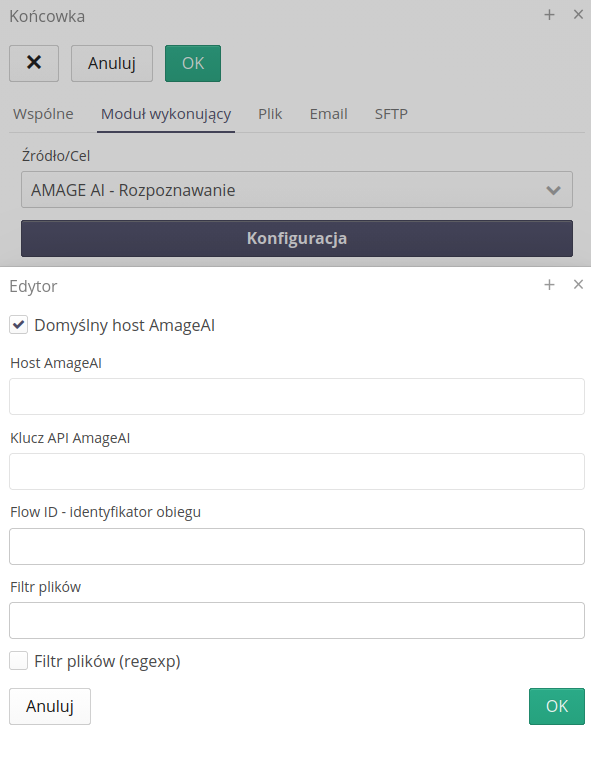The image size is (591, 767).
Task: Select the Moduł wykonujący tab
Action: click(166, 114)
